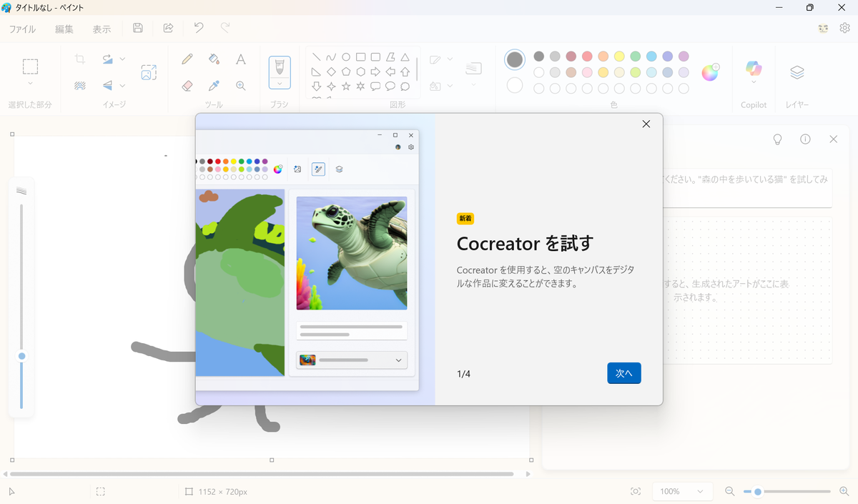858x504 pixels.
Task: Open the Layers panel
Action: click(x=797, y=72)
